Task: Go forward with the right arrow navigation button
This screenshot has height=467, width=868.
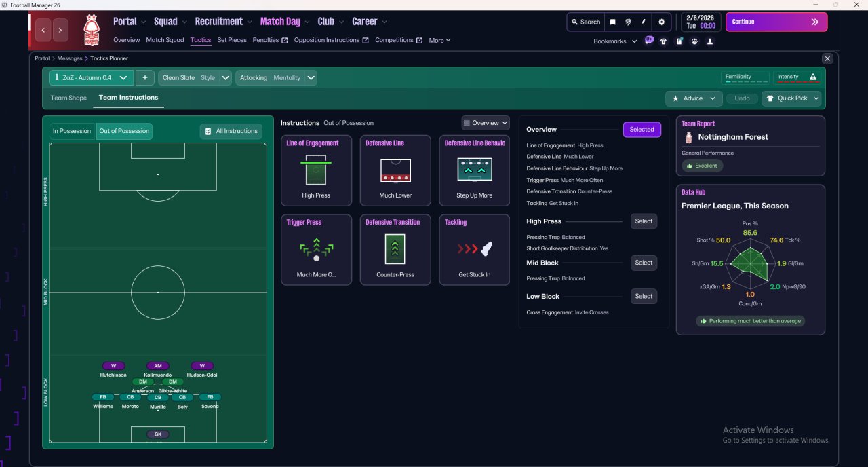Action: point(61,30)
